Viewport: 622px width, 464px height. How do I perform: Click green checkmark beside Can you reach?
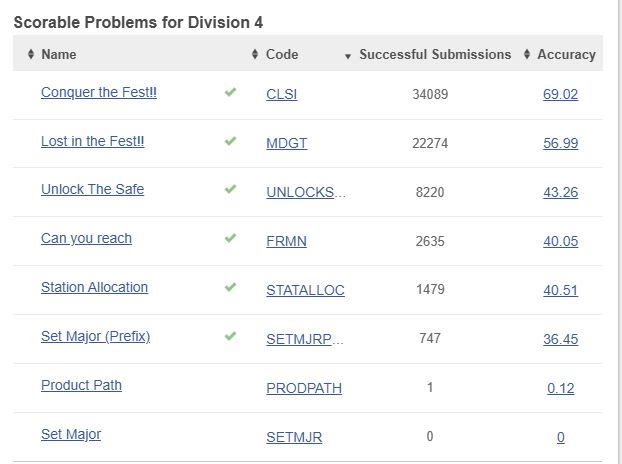point(231,238)
